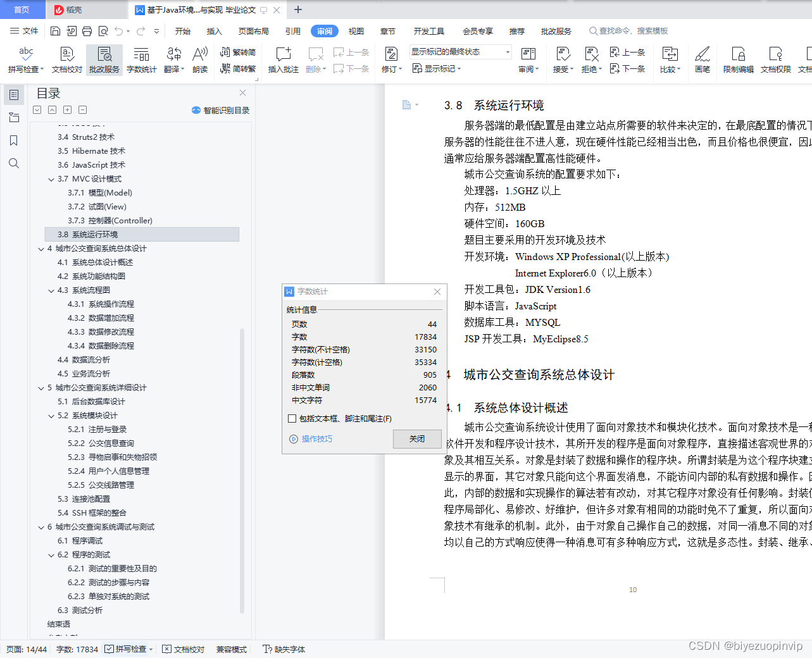Switch to the 页面布局 ribbon tab

[x=253, y=30]
